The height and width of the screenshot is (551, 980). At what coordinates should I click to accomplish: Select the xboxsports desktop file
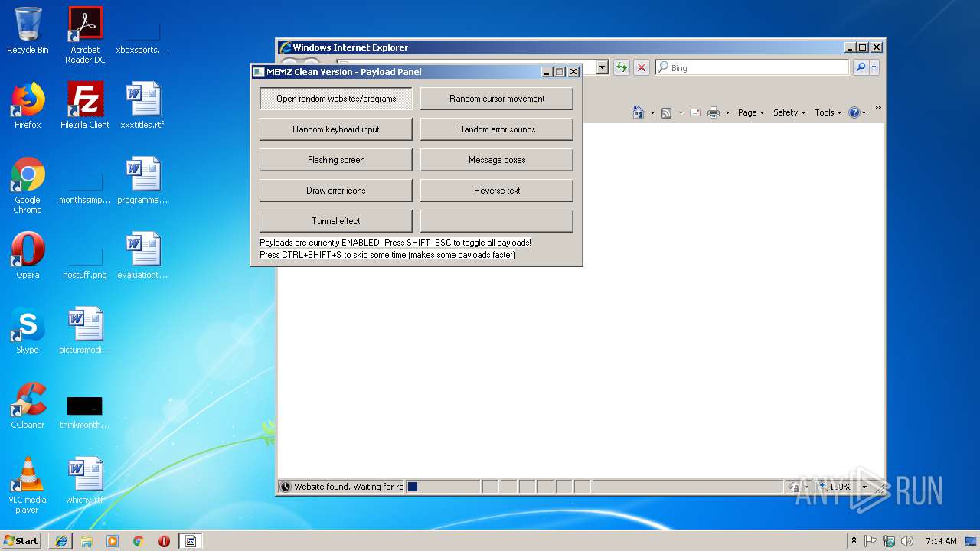pos(142,34)
